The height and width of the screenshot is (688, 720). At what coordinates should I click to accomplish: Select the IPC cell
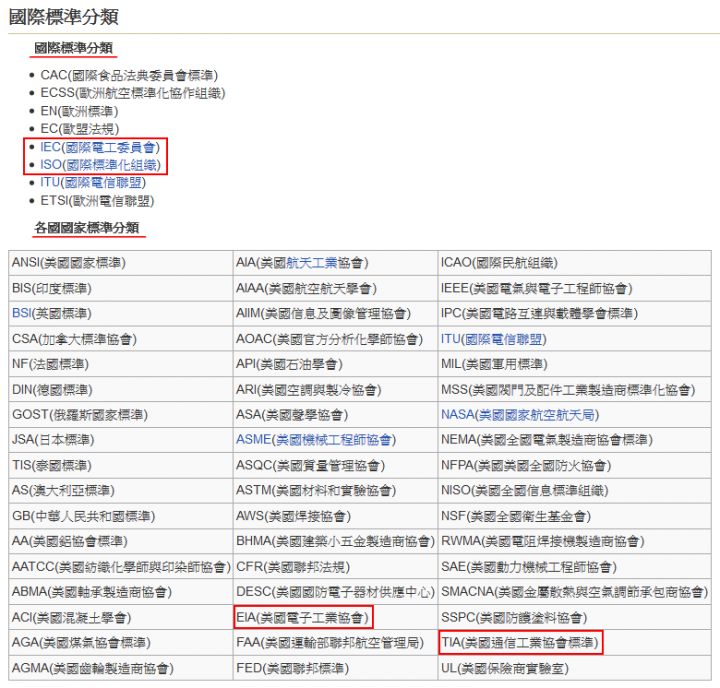tap(575, 313)
